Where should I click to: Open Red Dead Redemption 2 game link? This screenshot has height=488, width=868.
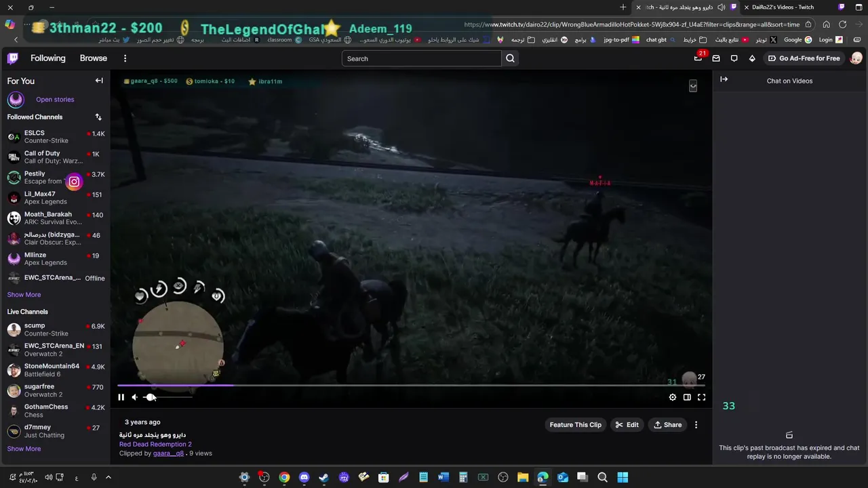155,444
